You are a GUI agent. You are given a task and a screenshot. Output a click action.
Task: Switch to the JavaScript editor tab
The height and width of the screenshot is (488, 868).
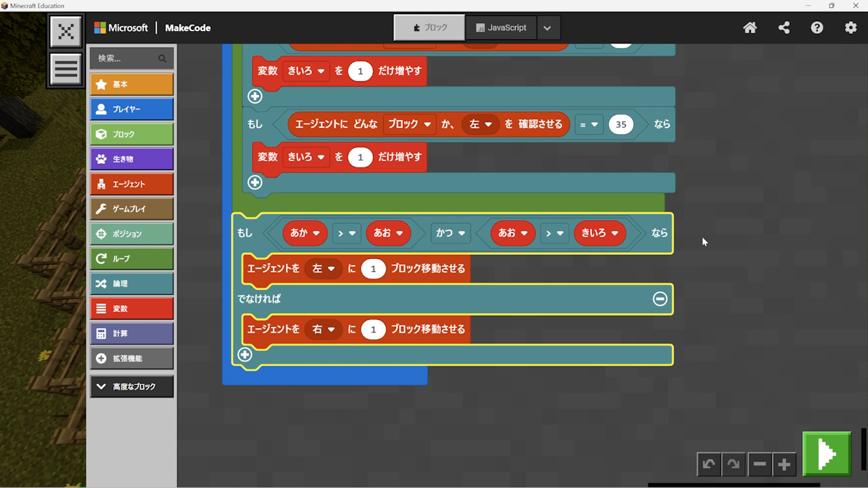tap(501, 28)
